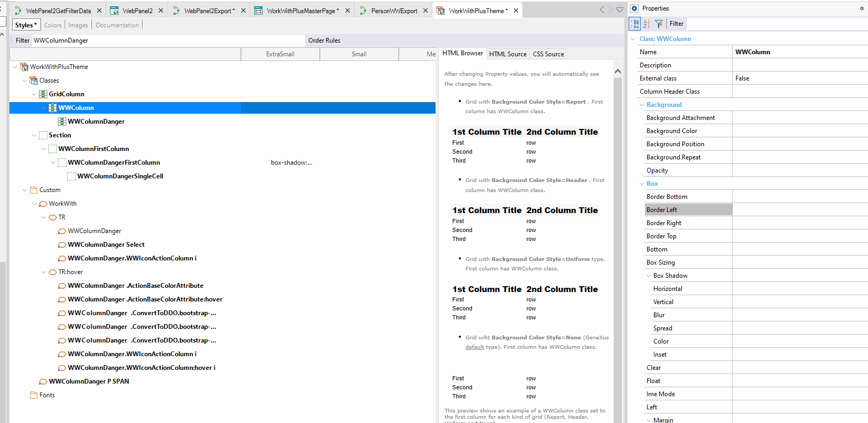Open the WebPanel2 document tab

pyautogui.click(x=137, y=11)
